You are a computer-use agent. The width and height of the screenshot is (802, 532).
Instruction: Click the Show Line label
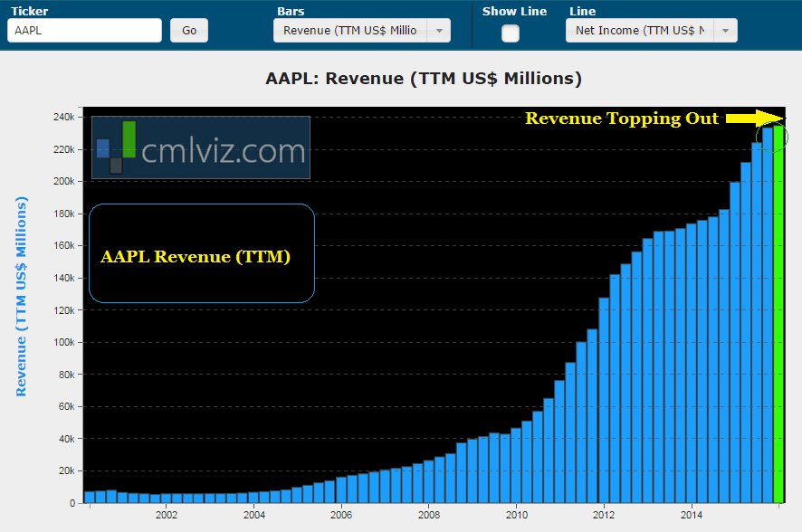click(514, 11)
